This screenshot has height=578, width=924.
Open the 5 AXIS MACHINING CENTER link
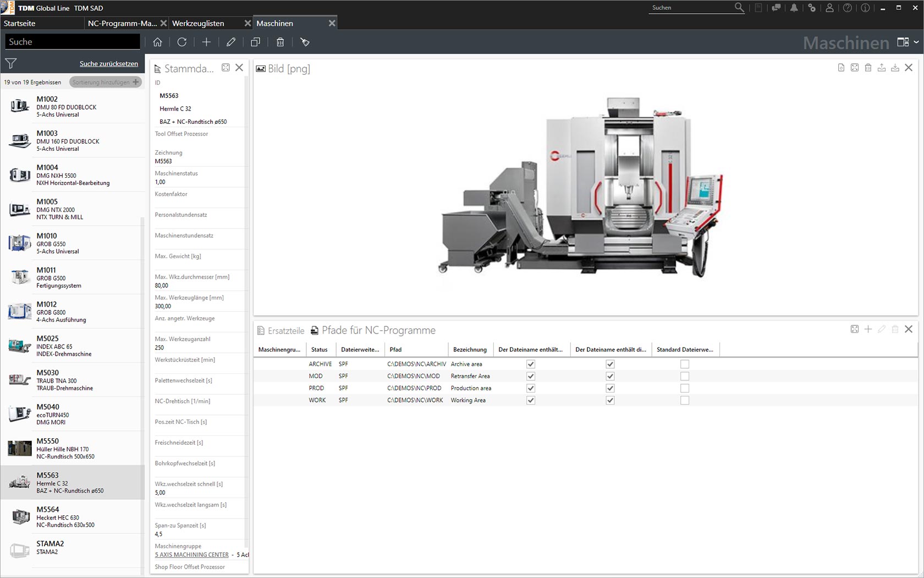[x=191, y=555]
